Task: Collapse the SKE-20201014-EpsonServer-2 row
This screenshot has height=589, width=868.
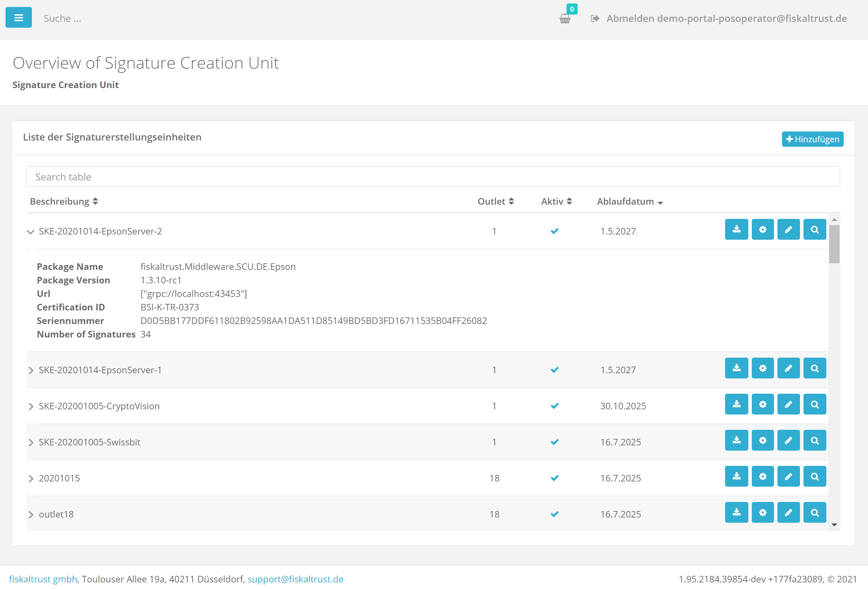Action: 31,232
